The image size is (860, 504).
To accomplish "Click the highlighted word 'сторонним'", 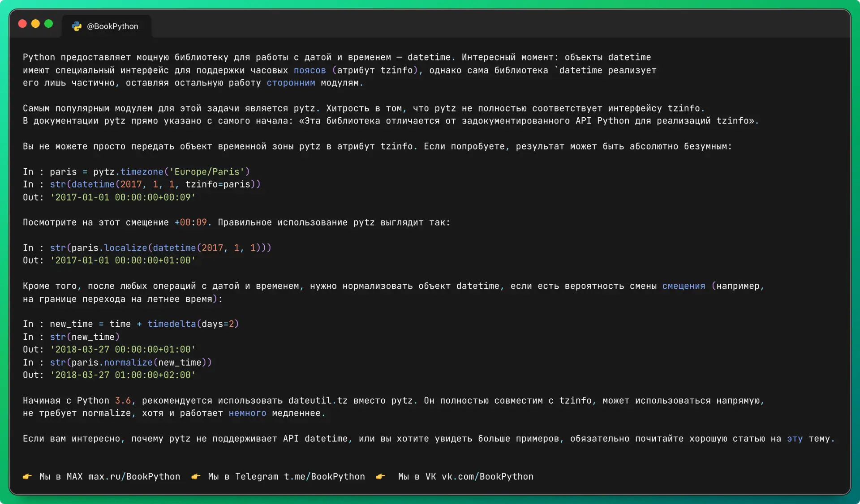I will [291, 83].
